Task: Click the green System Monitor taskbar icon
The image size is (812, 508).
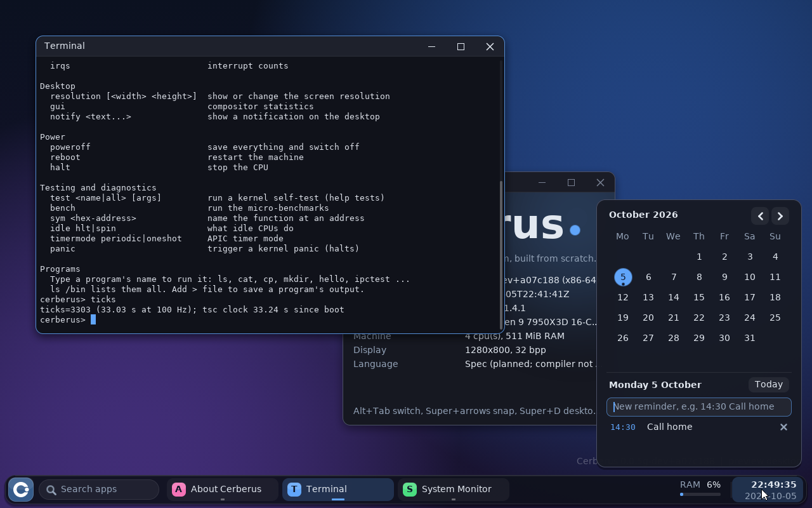Action: (410, 489)
